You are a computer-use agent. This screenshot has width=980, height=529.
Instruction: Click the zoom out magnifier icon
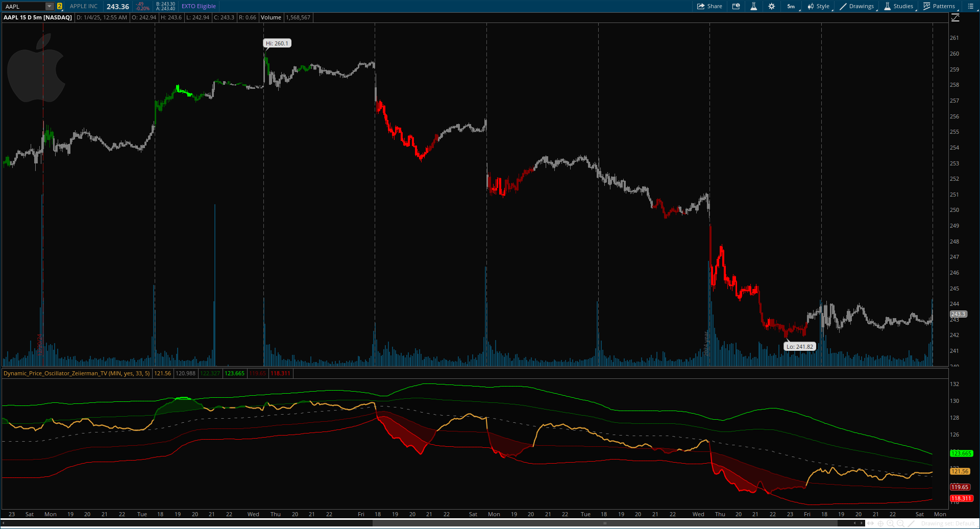tap(900, 523)
